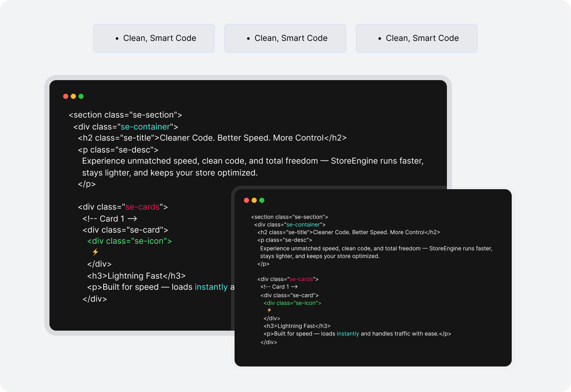Click yellow dot in larger code window
Screen dimensions: 571x392
73,96
